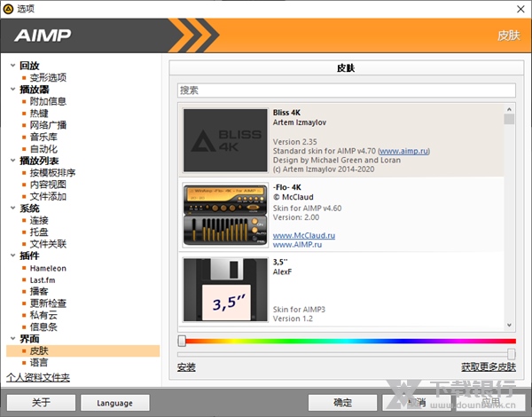Click the rainbow hue slider
The image size is (532, 417).
click(347, 340)
